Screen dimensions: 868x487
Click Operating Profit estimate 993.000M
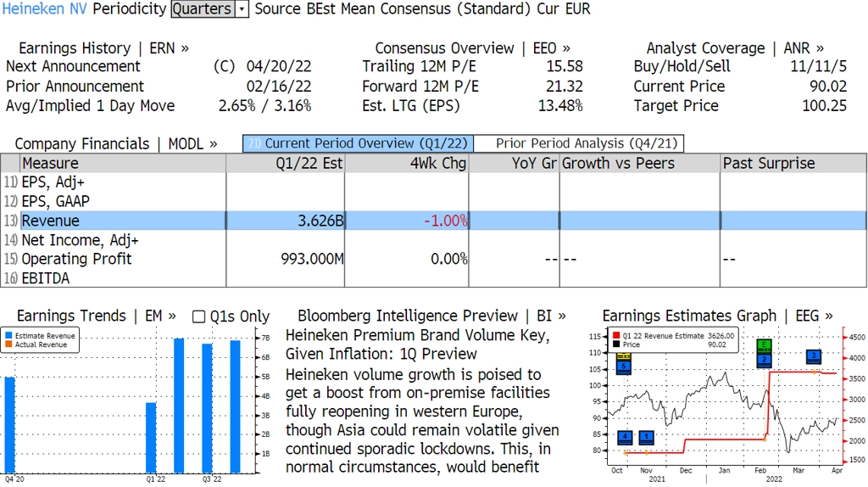[x=312, y=259]
